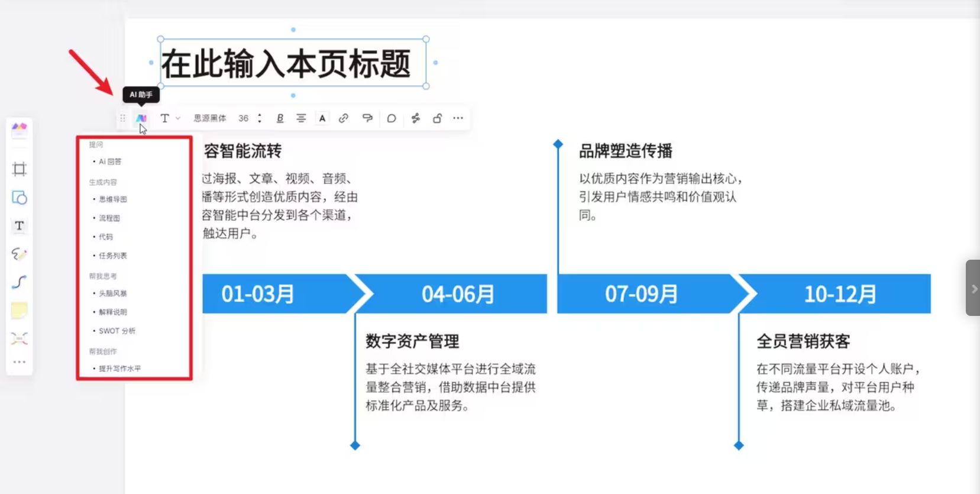Click the 品牌塑造传播 heading

[626, 151]
